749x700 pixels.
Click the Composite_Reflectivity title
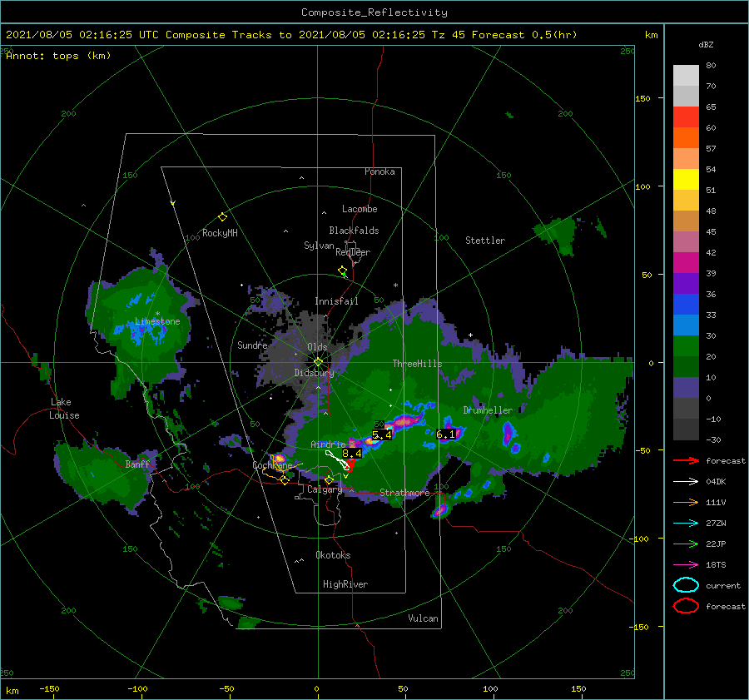pos(374,12)
